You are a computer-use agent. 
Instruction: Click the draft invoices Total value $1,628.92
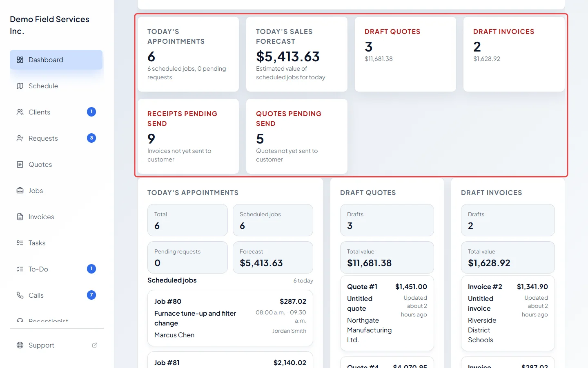tap(508, 257)
